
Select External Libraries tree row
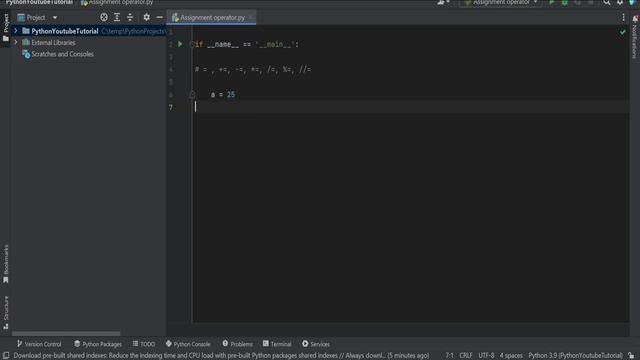53,42
